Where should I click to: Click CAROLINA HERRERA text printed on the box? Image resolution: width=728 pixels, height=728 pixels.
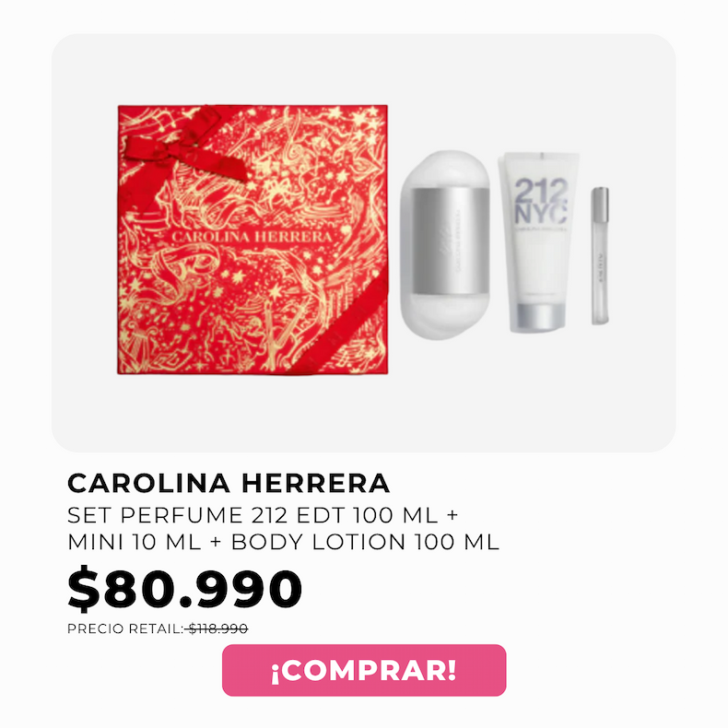(x=252, y=237)
